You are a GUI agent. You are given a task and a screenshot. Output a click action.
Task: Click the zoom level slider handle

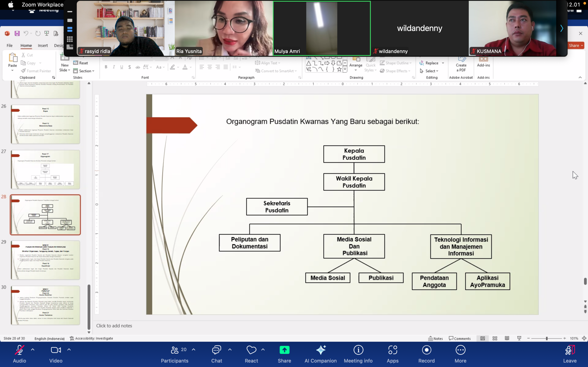point(547,338)
